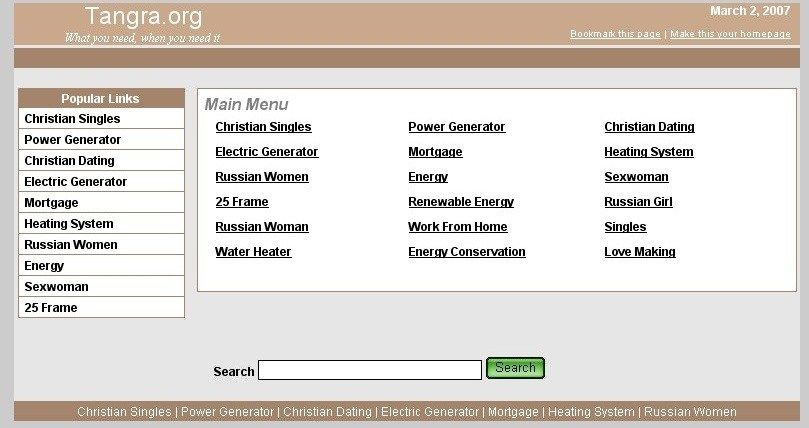Click Make this your homepage link
This screenshot has height=428, width=809.
click(x=730, y=34)
